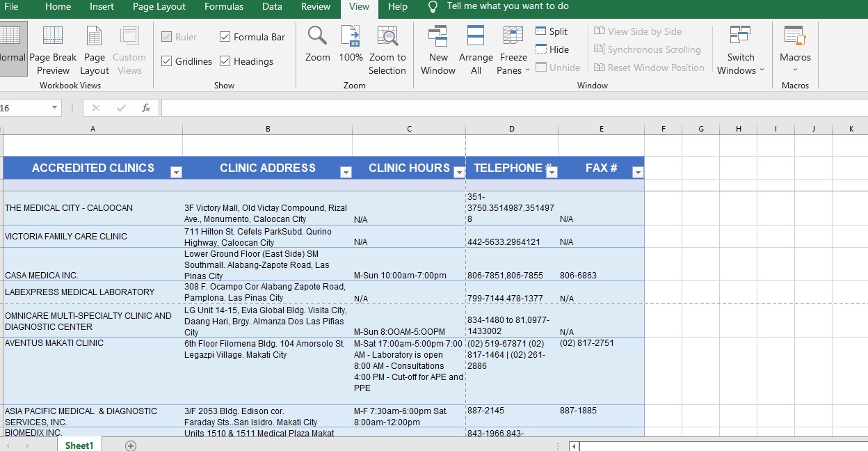Screen dimensions: 868x451
Task: Open the Formulas ribbon tab
Action: [x=224, y=7]
